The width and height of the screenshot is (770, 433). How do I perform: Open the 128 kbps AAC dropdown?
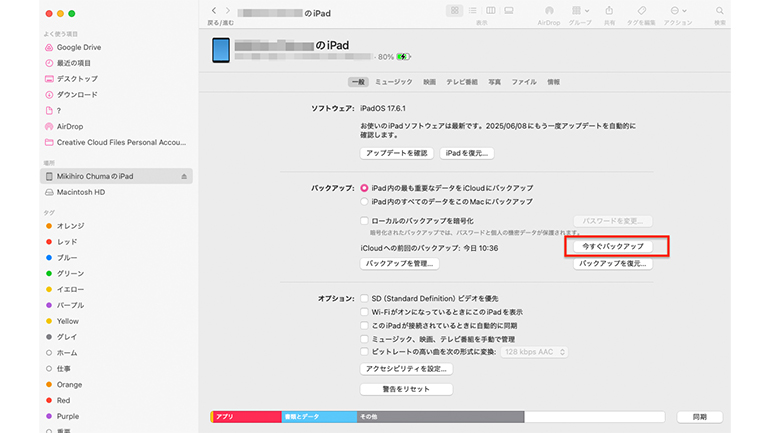534,352
